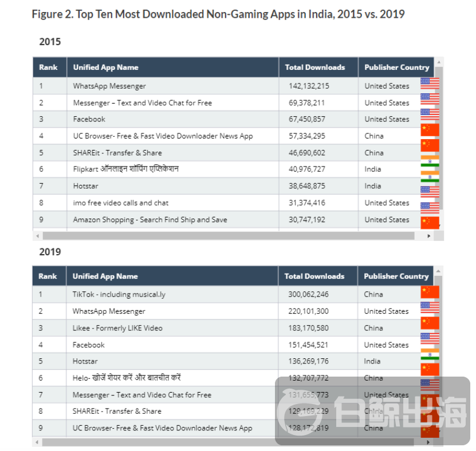Image resolution: width=476 pixels, height=451 pixels.
Task: Select 'SHAREit - Transfer & Share' in the 2019 table
Action: [x=117, y=412]
